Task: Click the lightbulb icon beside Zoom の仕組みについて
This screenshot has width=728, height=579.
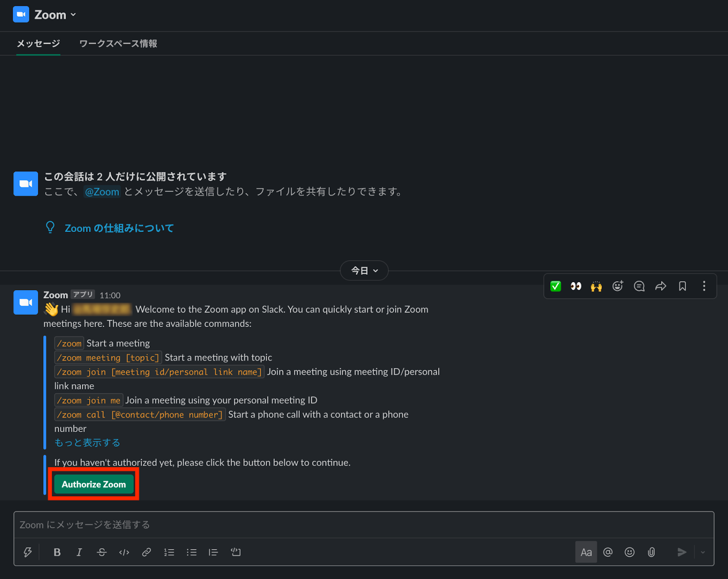Action: click(x=50, y=227)
